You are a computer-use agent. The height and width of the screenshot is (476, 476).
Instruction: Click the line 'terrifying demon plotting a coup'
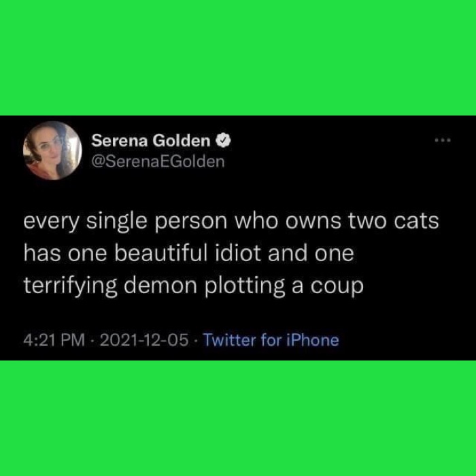193,286
